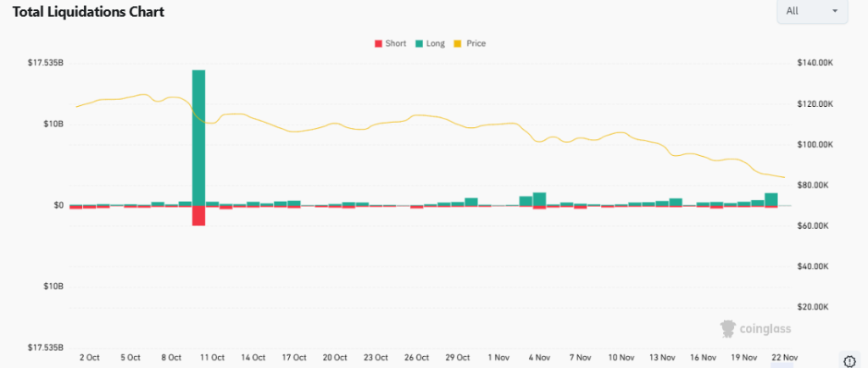The image size is (868, 368).
Task: Toggle the Short series legend label
Action: click(395, 43)
